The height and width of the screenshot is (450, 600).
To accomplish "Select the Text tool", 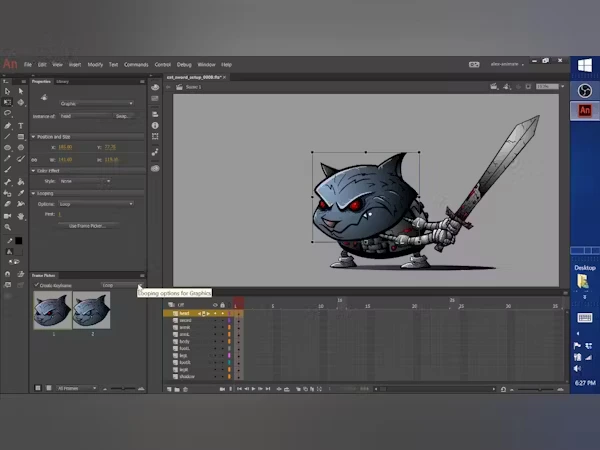I will (x=21, y=126).
